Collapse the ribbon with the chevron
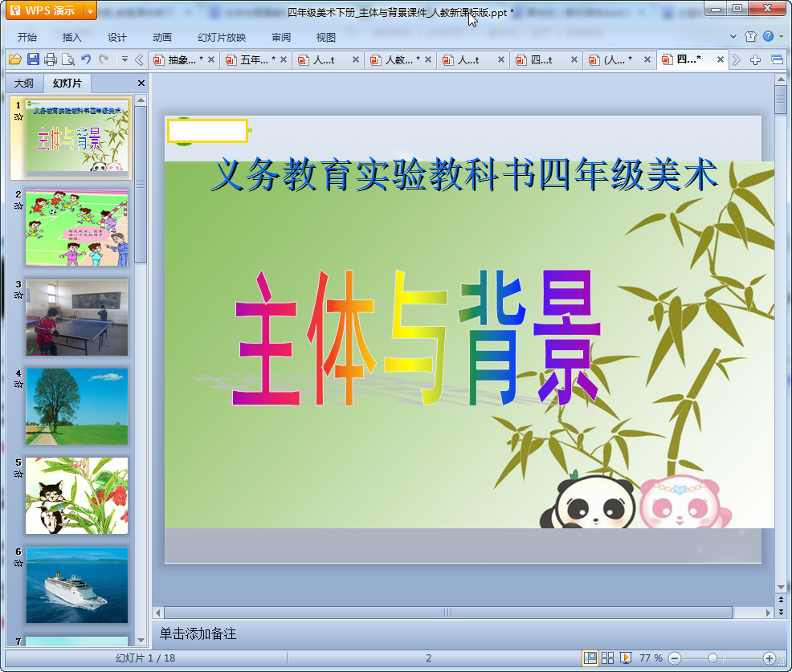Screen dimensions: 792x672 [x=733, y=36]
